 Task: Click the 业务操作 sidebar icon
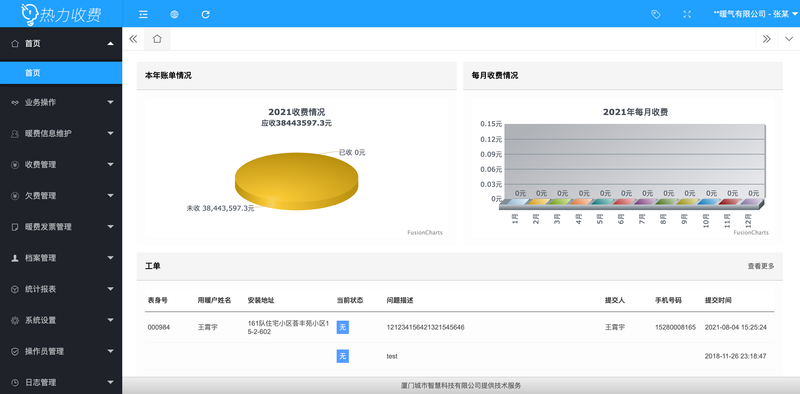15,103
